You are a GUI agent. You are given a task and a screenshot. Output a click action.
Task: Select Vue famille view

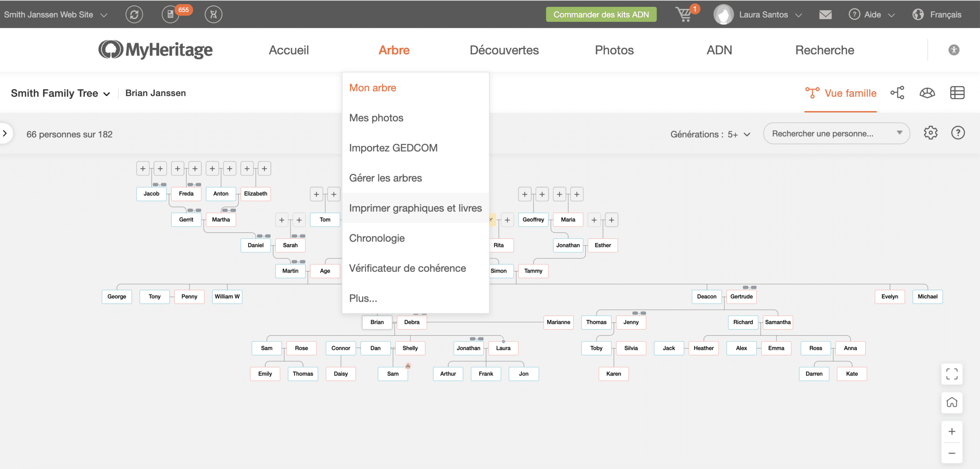pos(841,93)
